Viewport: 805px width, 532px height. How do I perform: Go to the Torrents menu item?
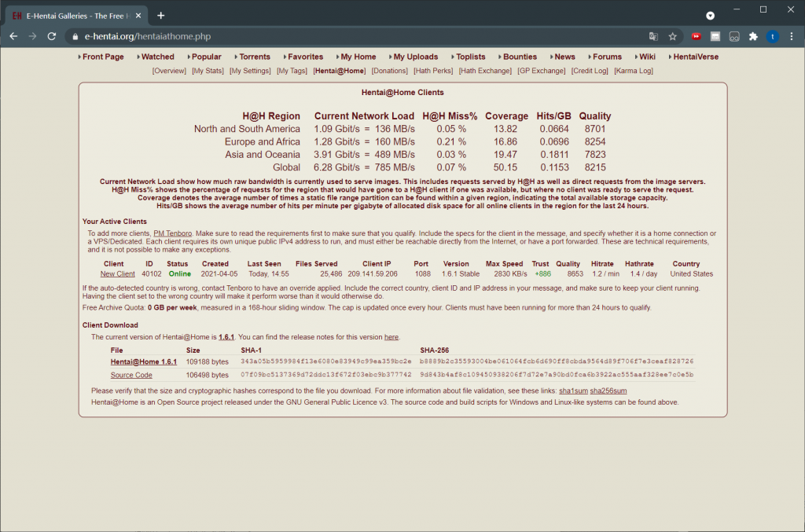click(254, 57)
